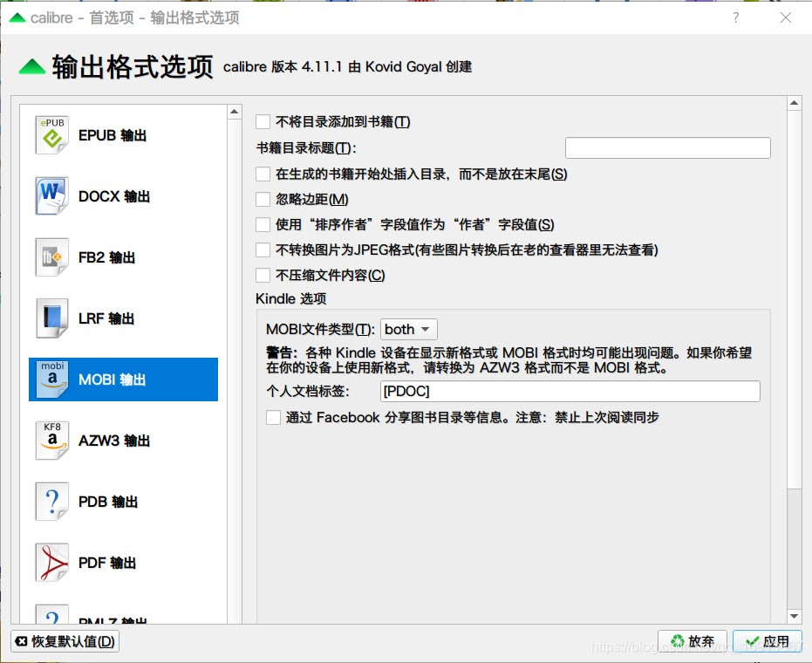812x663 pixels.
Task: Click the format list scroll-up arrow
Action: (234, 112)
